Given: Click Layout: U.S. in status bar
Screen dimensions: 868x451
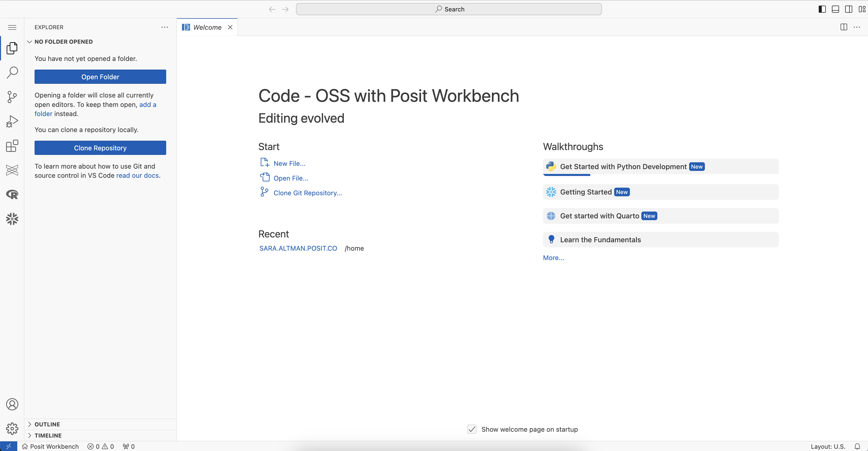Looking at the screenshot, I should coord(828,446).
